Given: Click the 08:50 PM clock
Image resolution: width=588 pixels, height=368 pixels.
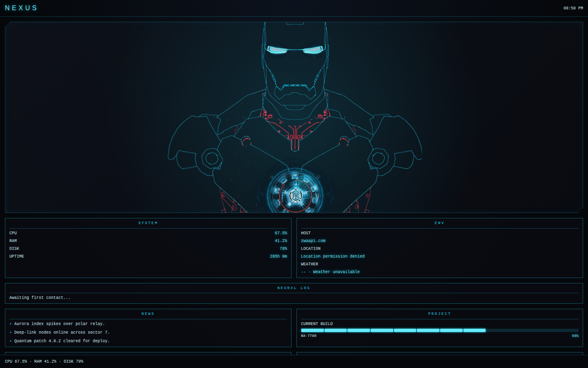Looking at the screenshot, I should click(x=573, y=8).
